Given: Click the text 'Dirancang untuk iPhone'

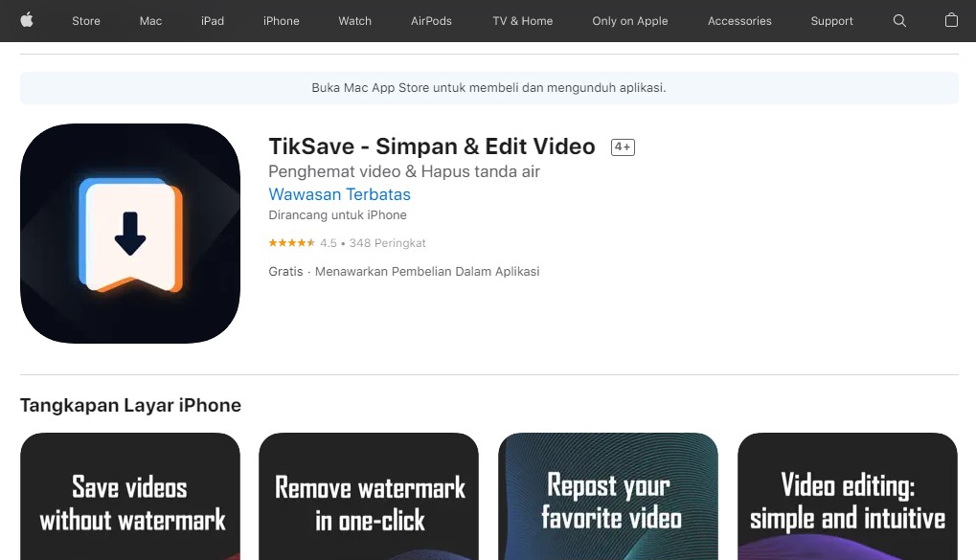Looking at the screenshot, I should 337,214.
